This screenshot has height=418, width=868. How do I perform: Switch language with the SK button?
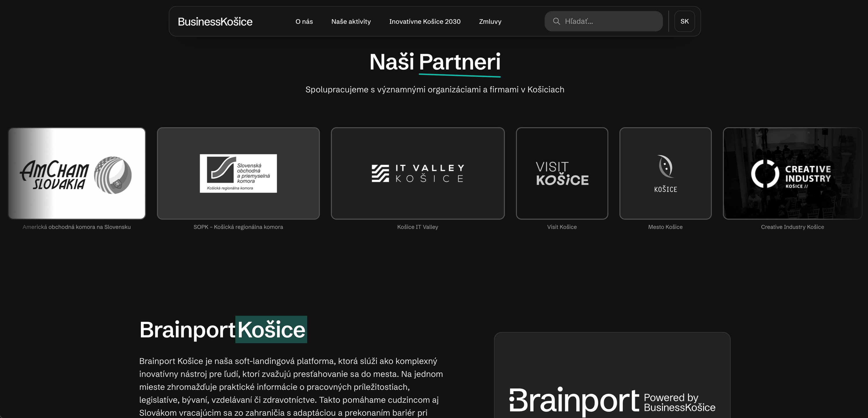[684, 21]
